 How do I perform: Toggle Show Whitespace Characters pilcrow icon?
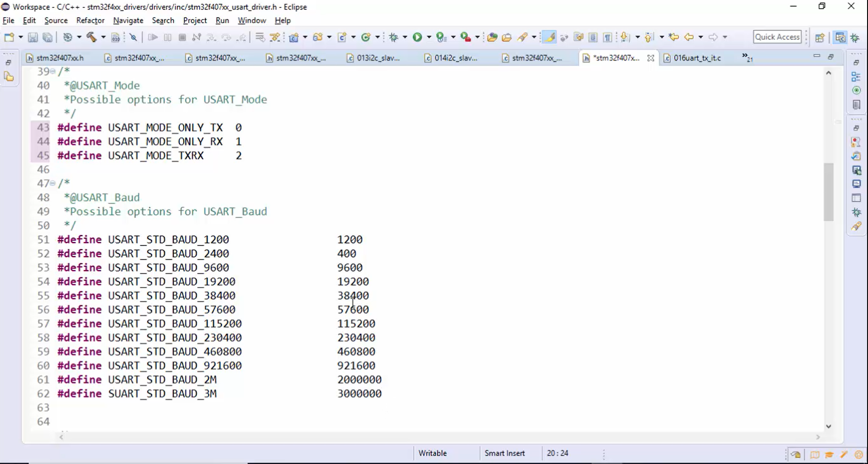point(608,37)
